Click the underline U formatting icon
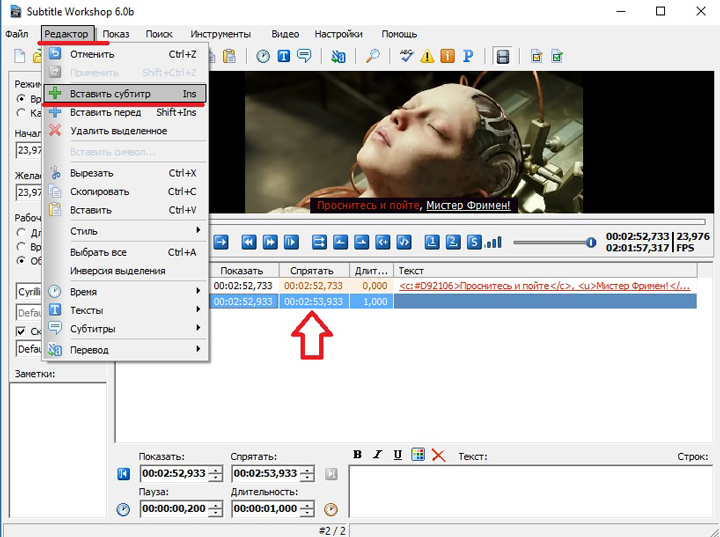Viewport: 720px width, 537px height. 397,455
